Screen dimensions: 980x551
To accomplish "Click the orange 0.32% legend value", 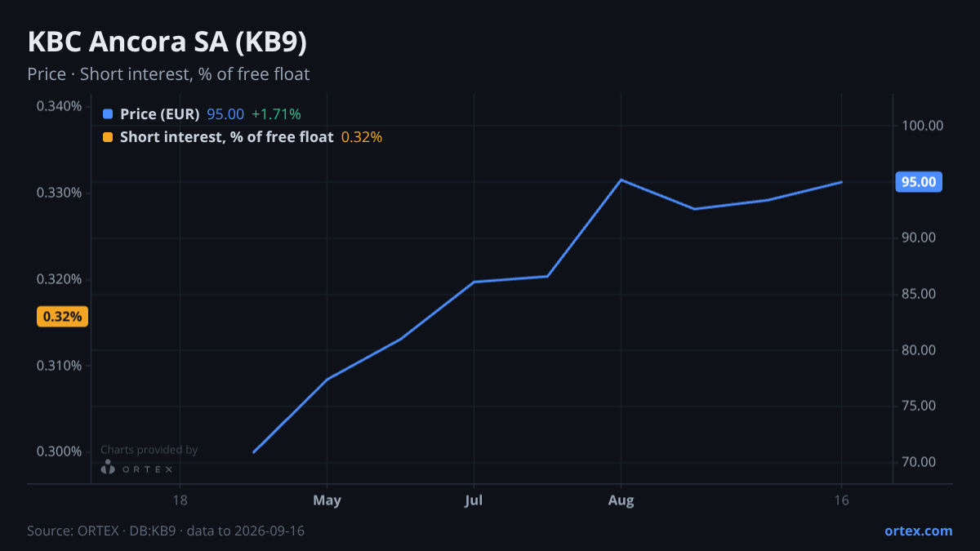I will (362, 137).
